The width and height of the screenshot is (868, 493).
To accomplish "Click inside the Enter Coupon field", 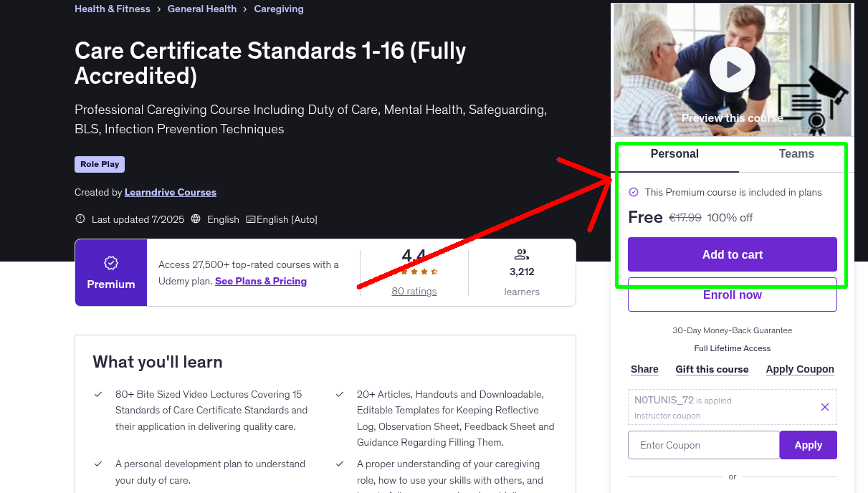I will [x=703, y=444].
